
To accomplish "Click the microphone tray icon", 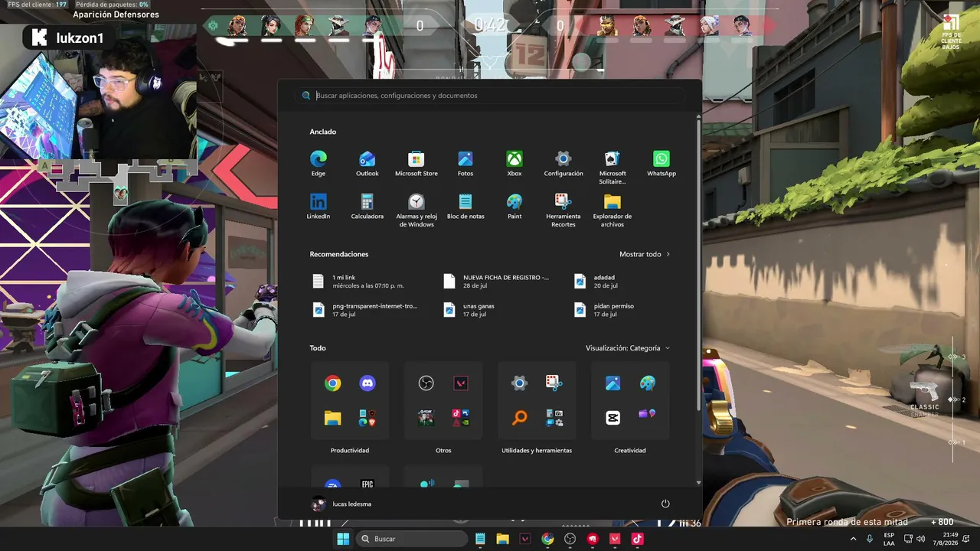I will (x=869, y=539).
